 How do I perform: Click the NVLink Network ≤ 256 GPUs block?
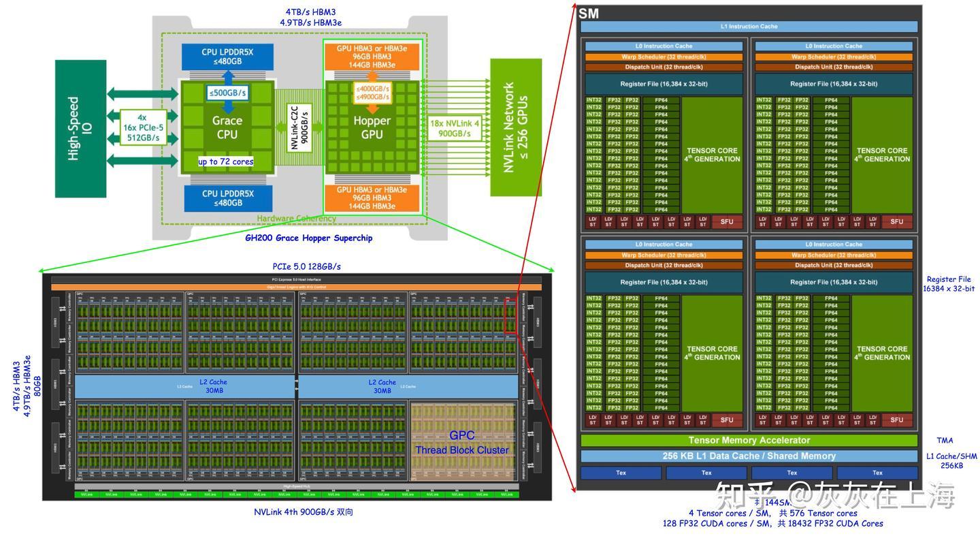pyautogui.click(x=516, y=127)
